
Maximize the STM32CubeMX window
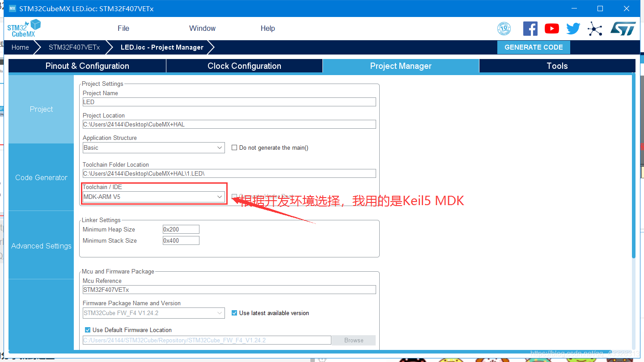click(x=600, y=8)
